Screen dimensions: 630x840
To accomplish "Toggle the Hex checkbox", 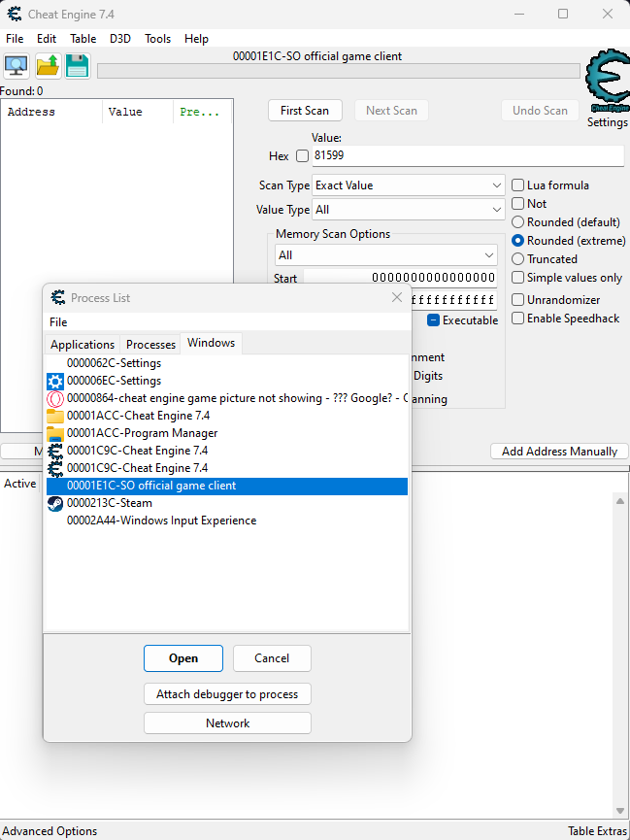I will pyautogui.click(x=302, y=156).
